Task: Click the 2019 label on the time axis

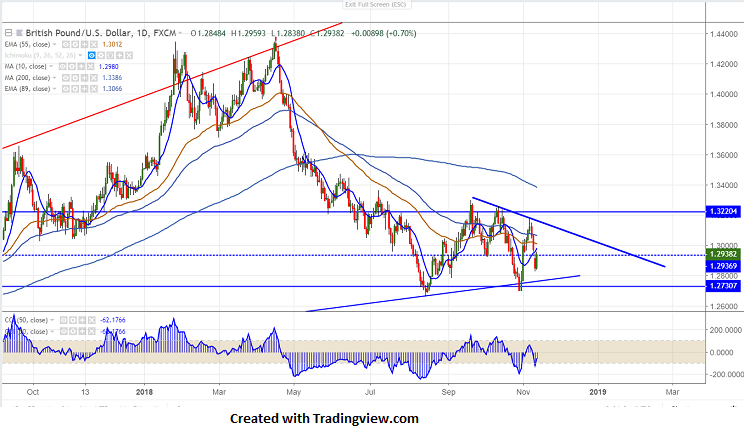Action: [x=598, y=392]
